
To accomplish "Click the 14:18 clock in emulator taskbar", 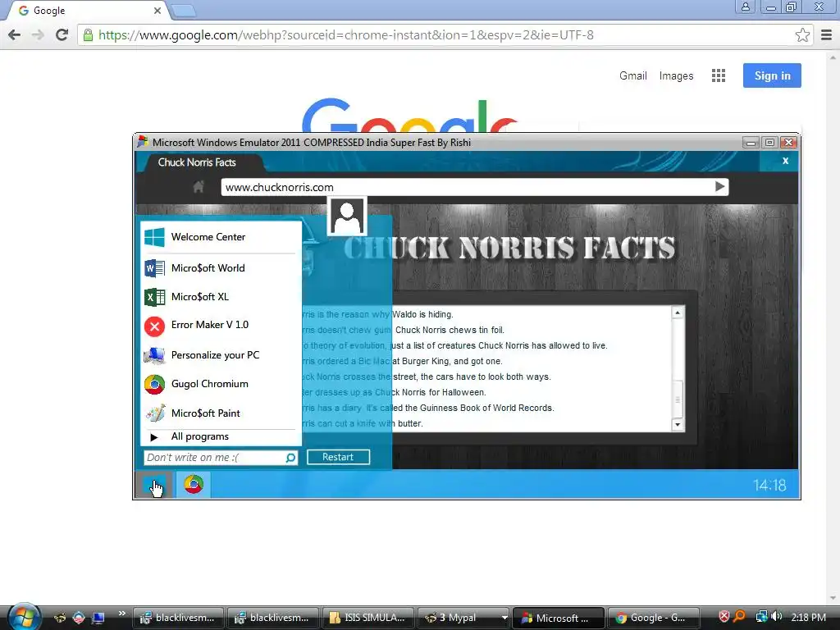I will coord(769,486).
